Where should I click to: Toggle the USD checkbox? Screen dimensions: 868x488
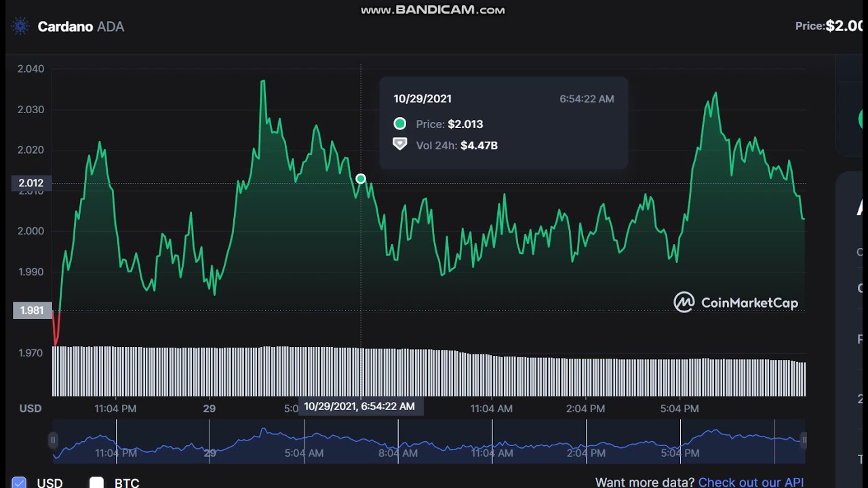pyautogui.click(x=19, y=483)
